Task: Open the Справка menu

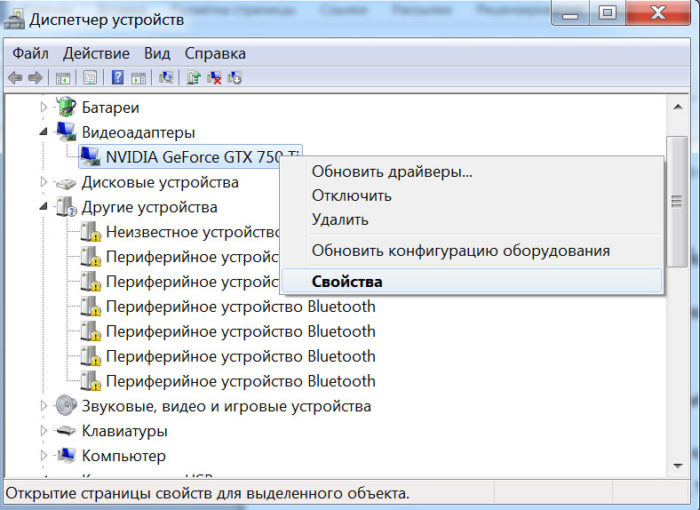Action: click(215, 53)
